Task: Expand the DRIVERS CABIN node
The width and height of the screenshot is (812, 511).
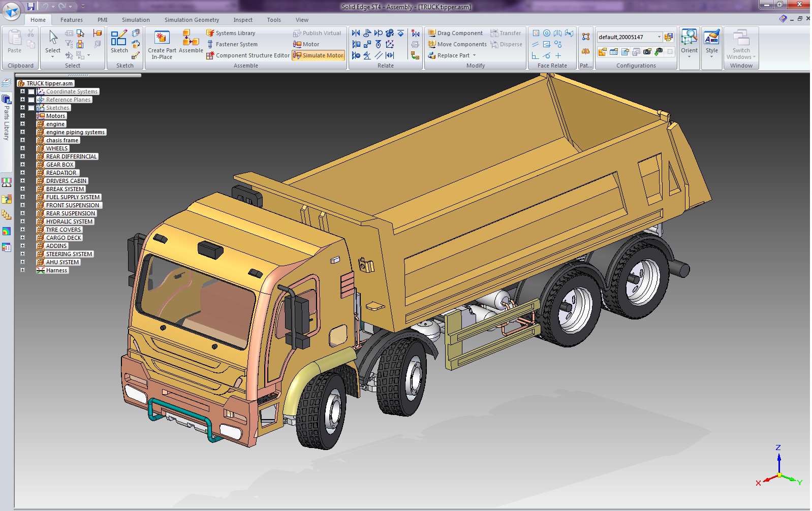Action: coord(22,181)
